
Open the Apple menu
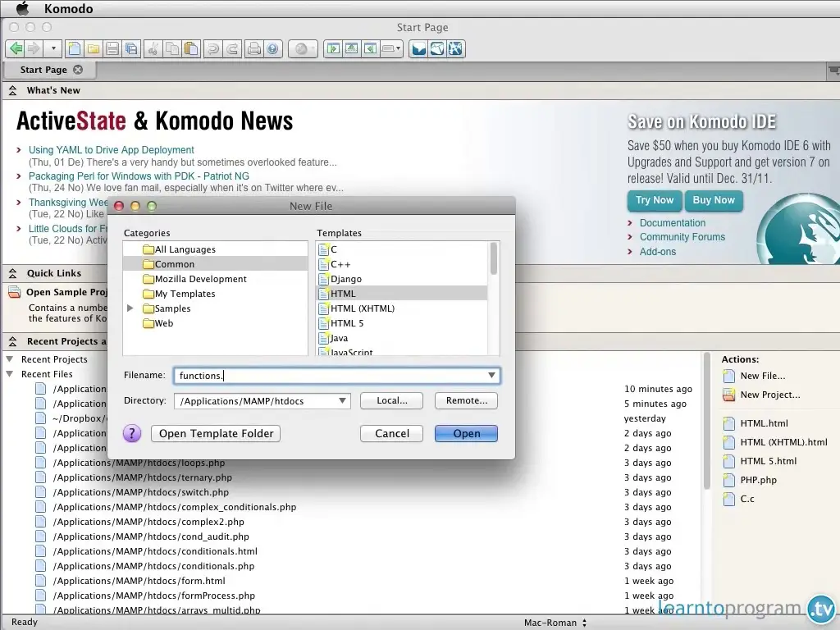pos(23,8)
